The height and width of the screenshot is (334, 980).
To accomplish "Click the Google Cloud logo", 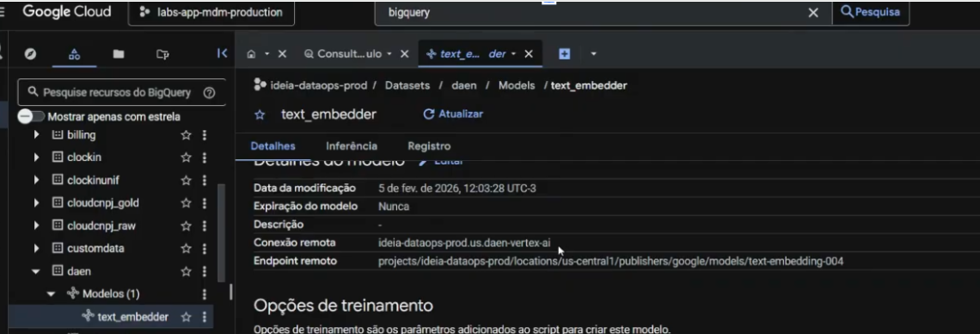I will tap(67, 12).
